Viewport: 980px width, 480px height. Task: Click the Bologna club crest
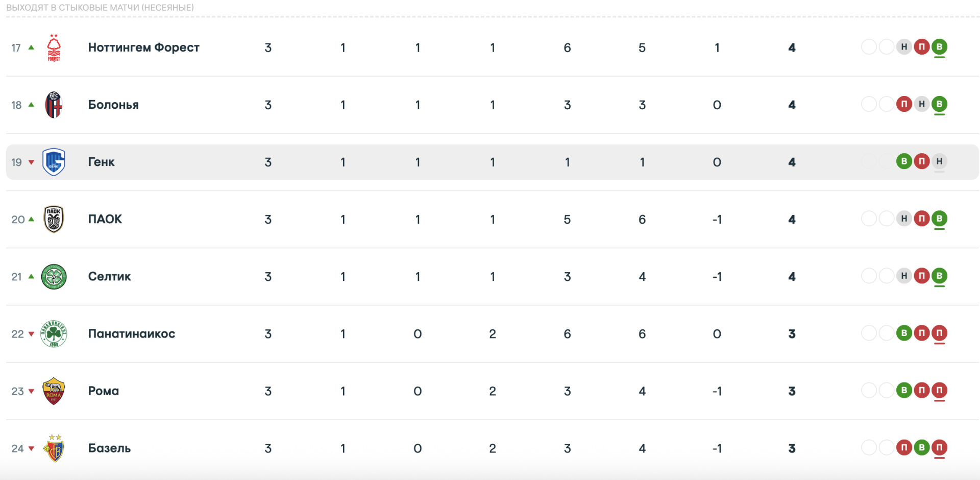pos(54,105)
